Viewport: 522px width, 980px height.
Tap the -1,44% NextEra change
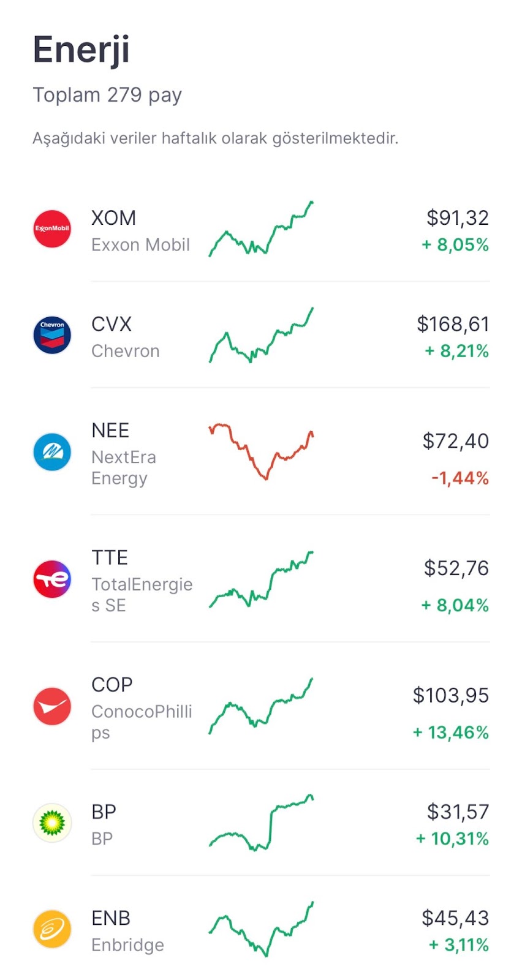pos(460,478)
